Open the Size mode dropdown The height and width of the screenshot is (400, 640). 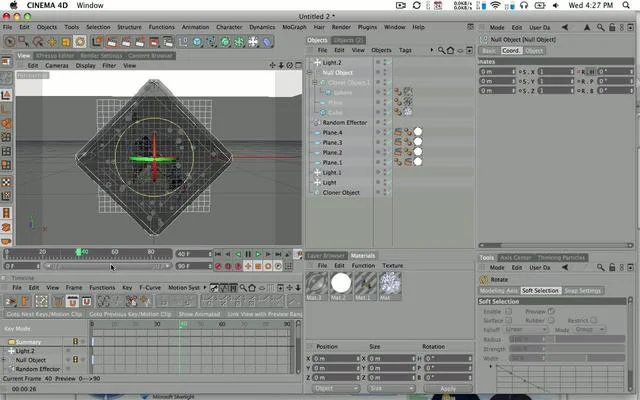(391, 388)
